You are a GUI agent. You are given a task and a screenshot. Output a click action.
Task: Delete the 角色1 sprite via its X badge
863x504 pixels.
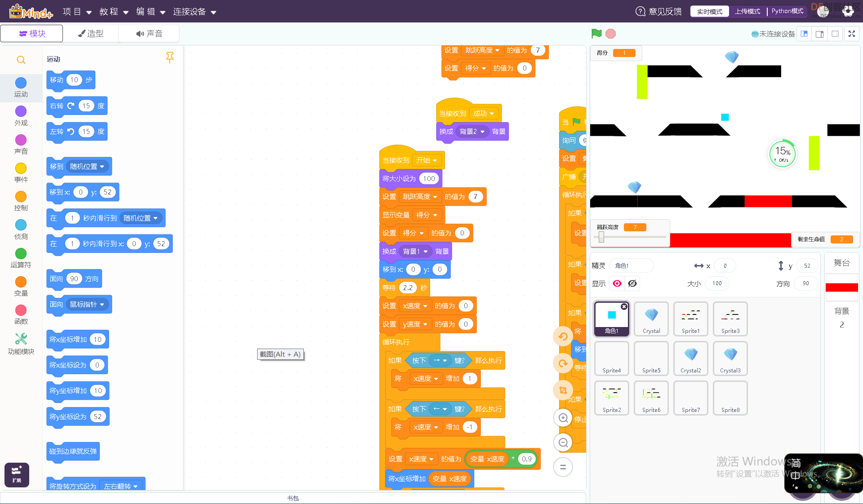click(x=624, y=306)
